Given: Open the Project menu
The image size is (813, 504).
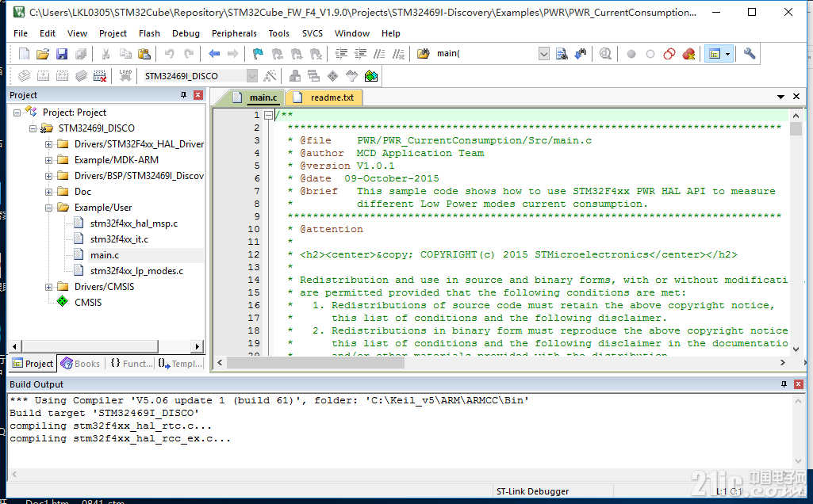Looking at the screenshot, I should [113, 33].
